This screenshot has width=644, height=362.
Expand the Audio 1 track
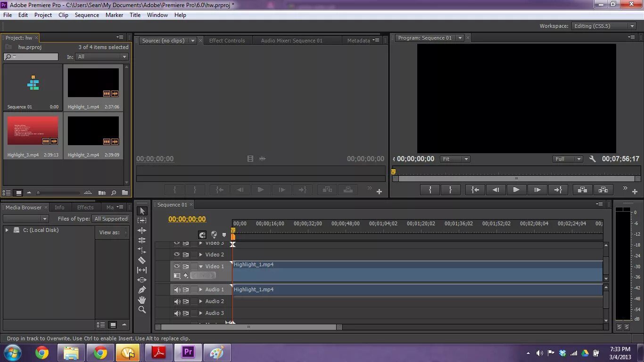pos(201,289)
